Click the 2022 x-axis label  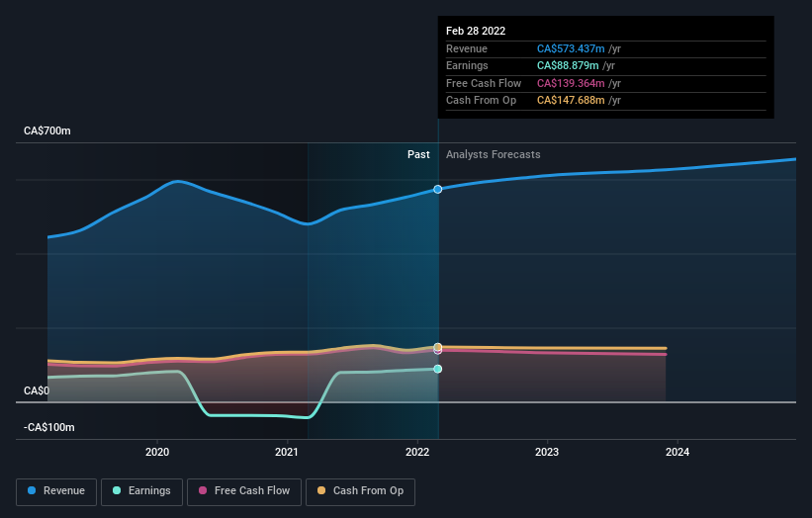pos(417,453)
